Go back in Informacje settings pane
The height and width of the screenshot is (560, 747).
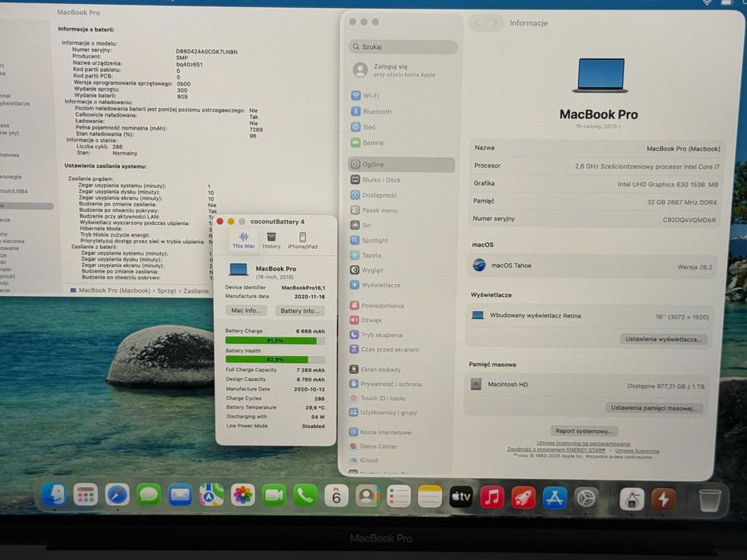tap(477, 23)
